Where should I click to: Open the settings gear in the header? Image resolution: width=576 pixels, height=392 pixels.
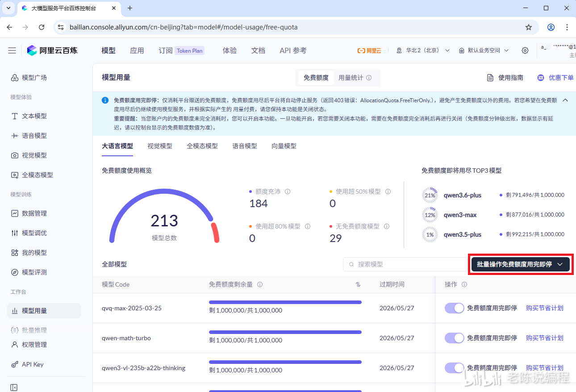click(x=525, y=50)
